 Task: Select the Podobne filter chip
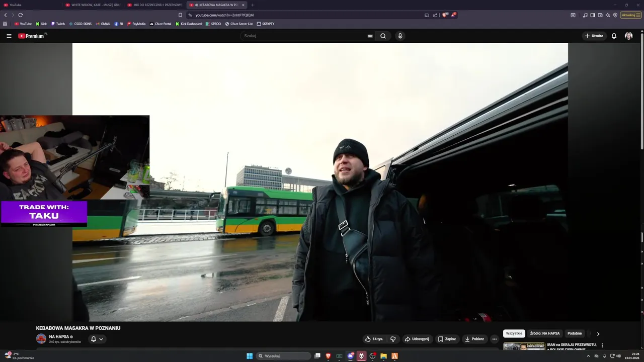pyautogui.click(x=575, y=333)
